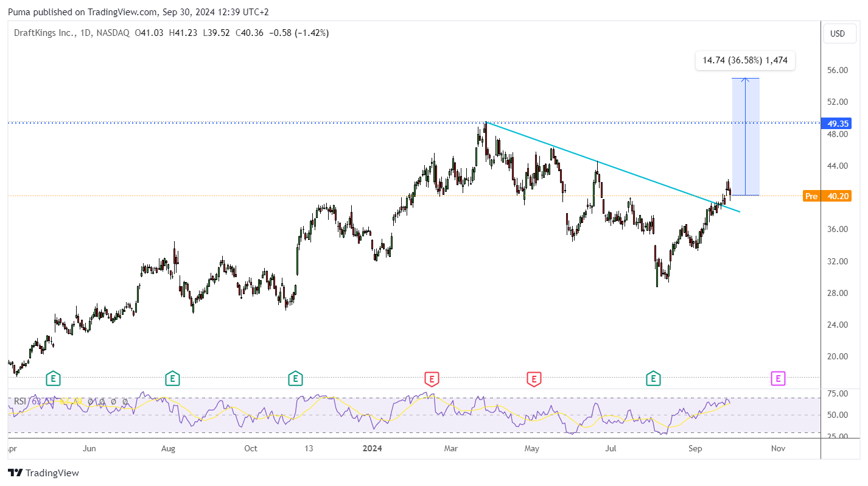This screenshot has height=486, width=868.
Task: Click the purple upcoming earnings marker near Nov
Action: 778,379
